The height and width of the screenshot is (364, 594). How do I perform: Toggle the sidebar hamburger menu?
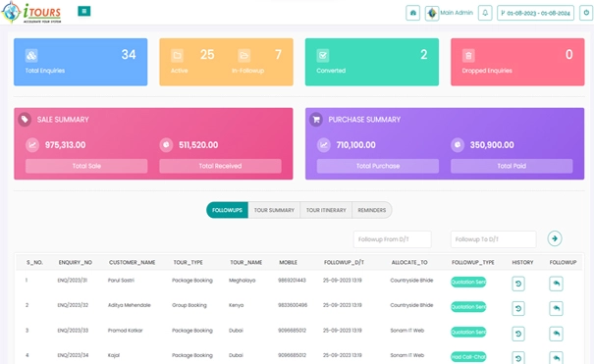coord(84,12)
